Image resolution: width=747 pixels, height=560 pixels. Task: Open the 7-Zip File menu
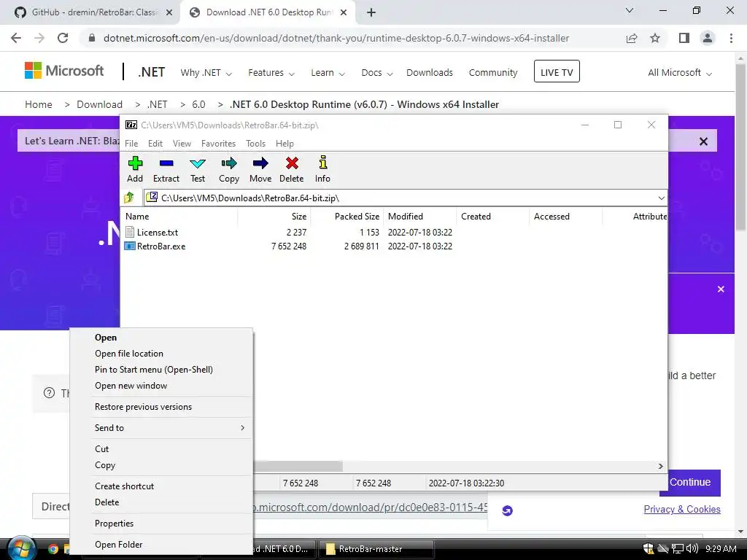131,144
